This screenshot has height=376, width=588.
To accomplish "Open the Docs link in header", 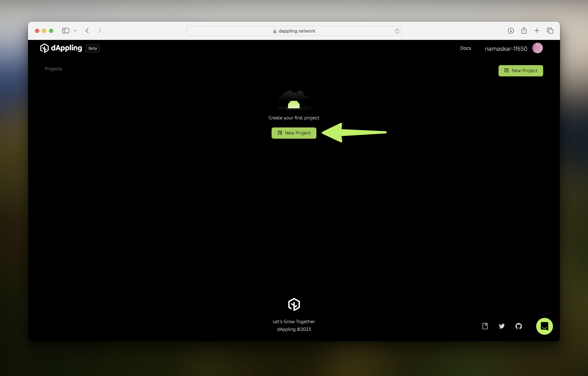I will point(465,48).
